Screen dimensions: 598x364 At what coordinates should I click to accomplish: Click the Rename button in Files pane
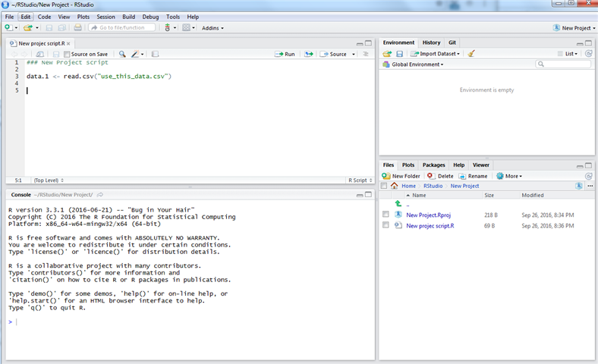[473, 176]
